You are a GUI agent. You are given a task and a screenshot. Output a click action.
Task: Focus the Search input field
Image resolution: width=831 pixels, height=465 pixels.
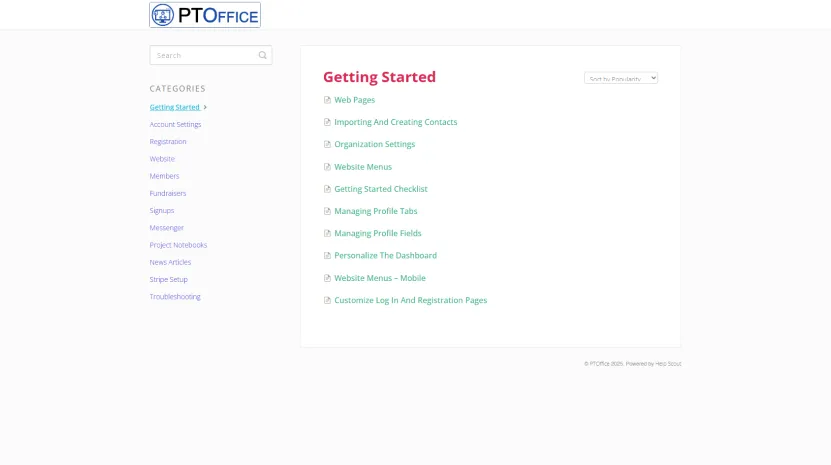(210, 55)
